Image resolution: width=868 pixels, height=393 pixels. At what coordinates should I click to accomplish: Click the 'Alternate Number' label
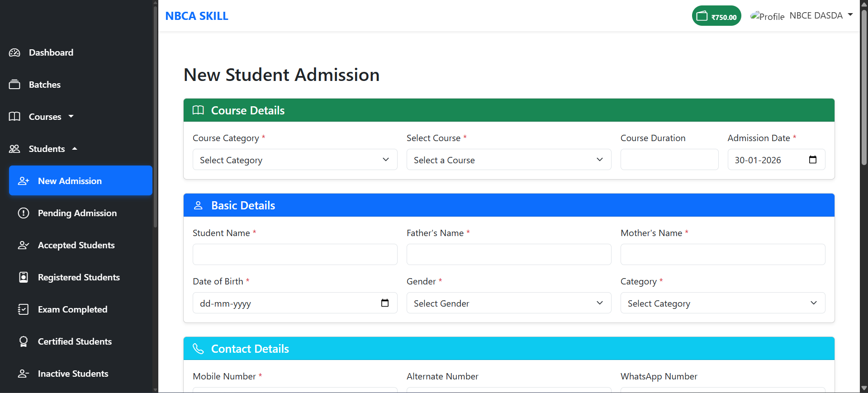point(442,376)
